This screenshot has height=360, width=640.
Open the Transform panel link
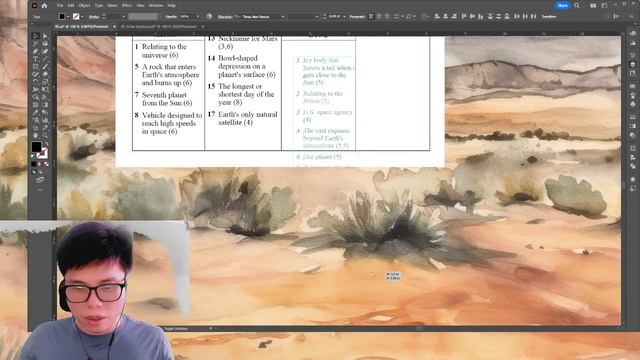549,17
